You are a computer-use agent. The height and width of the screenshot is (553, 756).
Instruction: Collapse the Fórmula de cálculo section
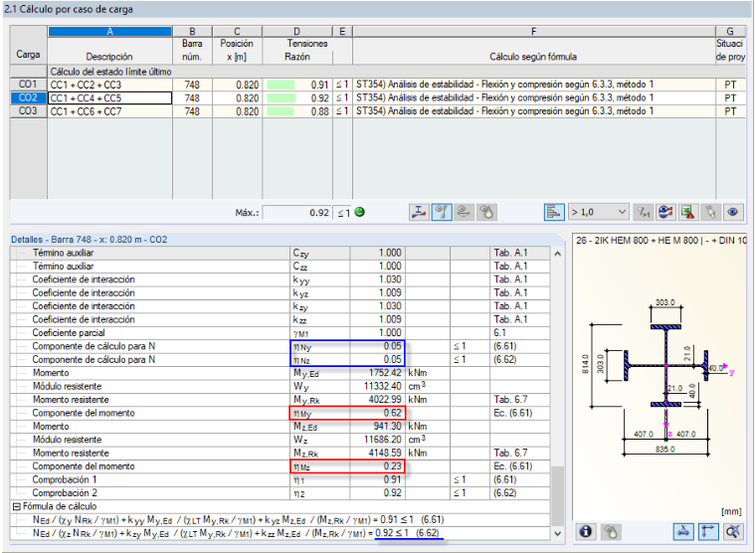tap(17, 506)
